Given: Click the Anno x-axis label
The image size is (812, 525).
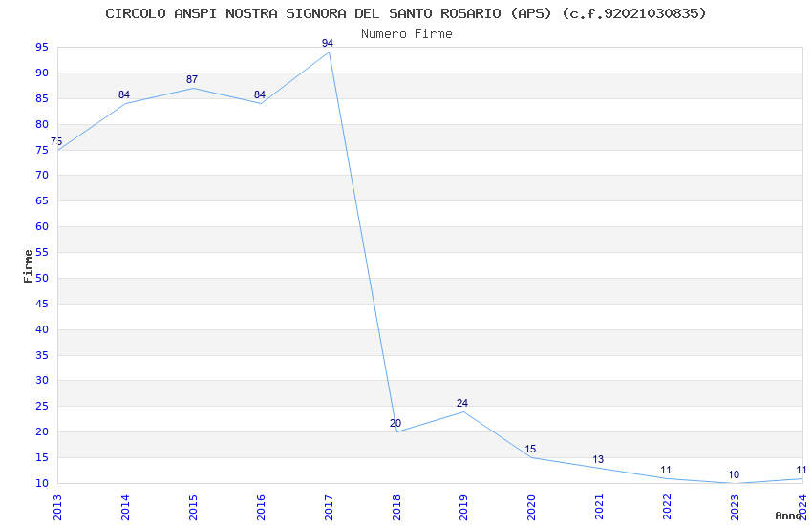Looking at the screenshot, I should pyautogui.click(x=789, y=515).
